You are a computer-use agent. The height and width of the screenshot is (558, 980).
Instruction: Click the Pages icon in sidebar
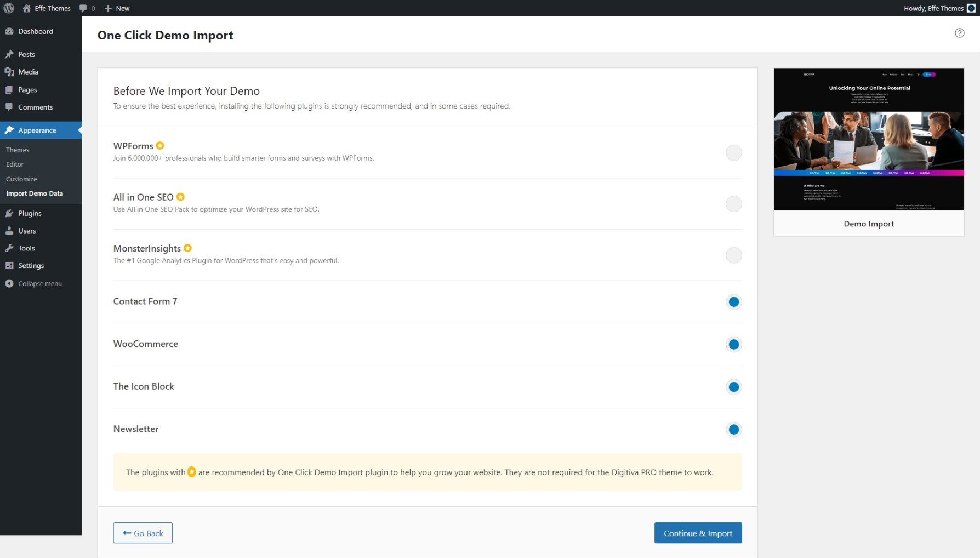(x=9, y=90)
